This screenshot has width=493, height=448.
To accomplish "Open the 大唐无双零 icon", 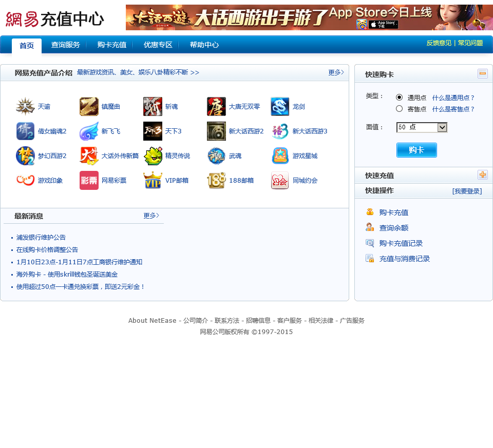I will coord(216,107).
